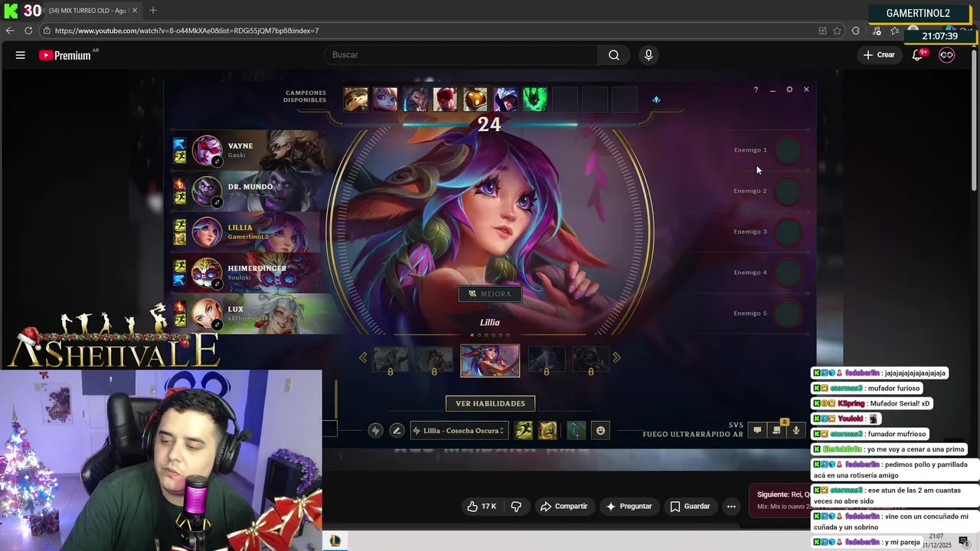
Task: Click Heimerdinger's swap champion icon
Action: click(x=217, y=284)
